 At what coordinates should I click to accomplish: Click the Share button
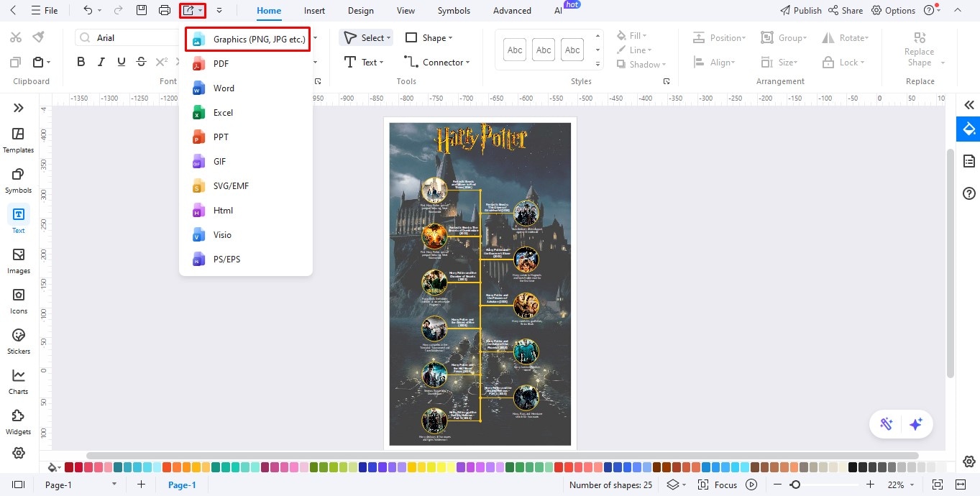point(846,10)
